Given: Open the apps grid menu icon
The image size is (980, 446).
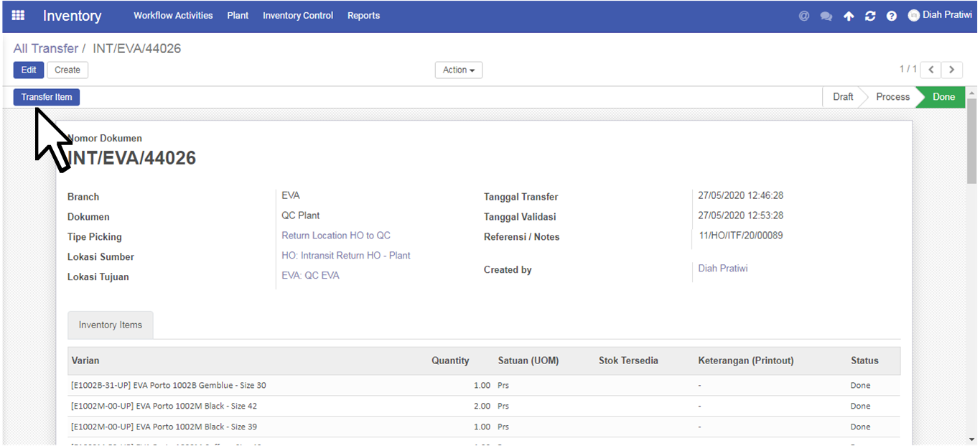Looking at the screenshot, I should click(x=18, y=15).
